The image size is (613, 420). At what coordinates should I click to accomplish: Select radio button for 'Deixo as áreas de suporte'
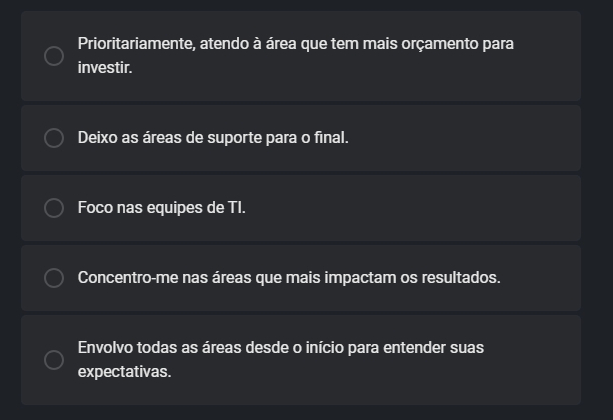54,138
